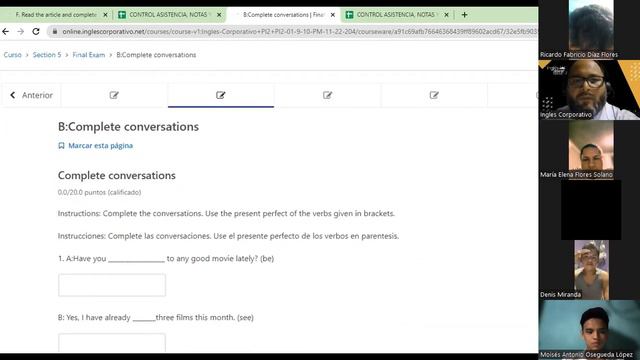
Task: Select Ricardo Fabricio Díaz Flores video tile
Action: pyautogui.click(x=589, y=30)
